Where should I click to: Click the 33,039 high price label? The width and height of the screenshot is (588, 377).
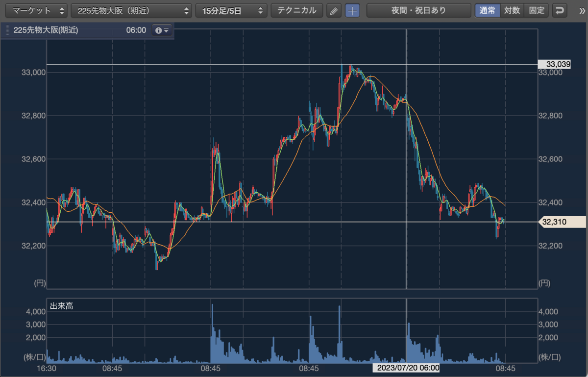coord(555,64)
